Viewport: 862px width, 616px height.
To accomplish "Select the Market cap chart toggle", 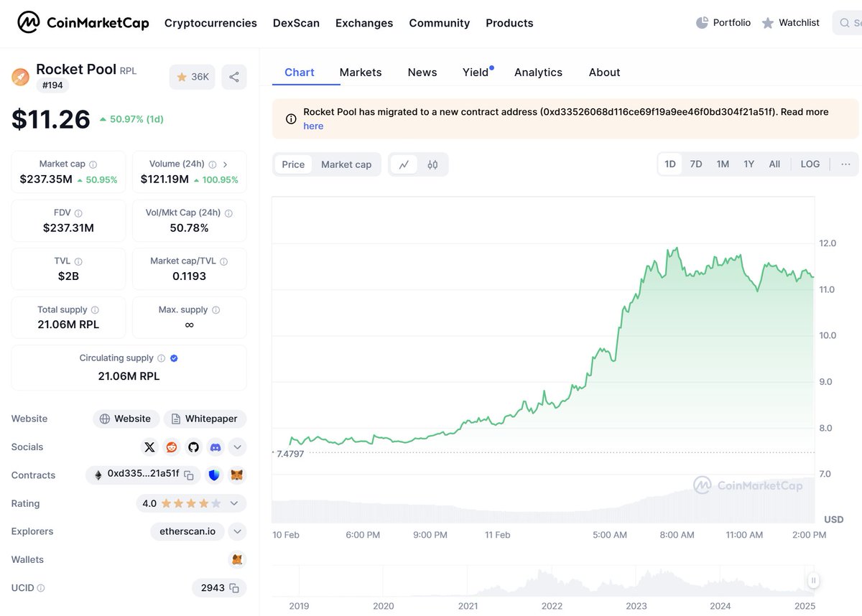I will tap(346, 164).
